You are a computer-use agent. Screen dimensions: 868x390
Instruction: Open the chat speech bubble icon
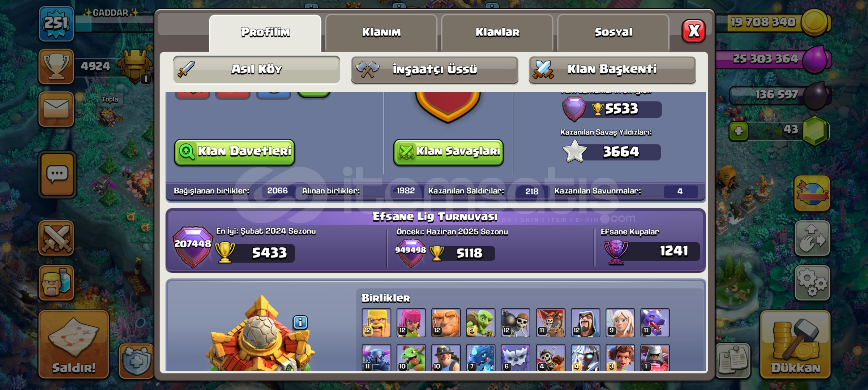[57, 175]
